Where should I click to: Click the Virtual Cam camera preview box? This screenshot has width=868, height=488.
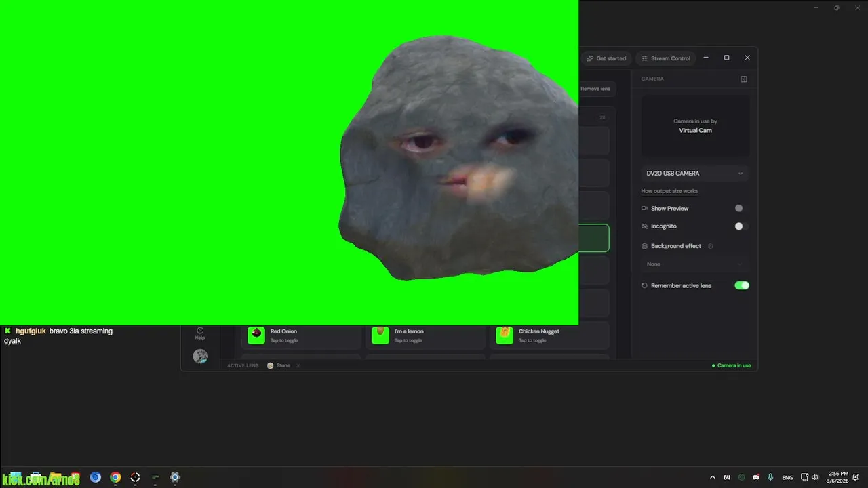pyautogui.click(x=695, y=126)
